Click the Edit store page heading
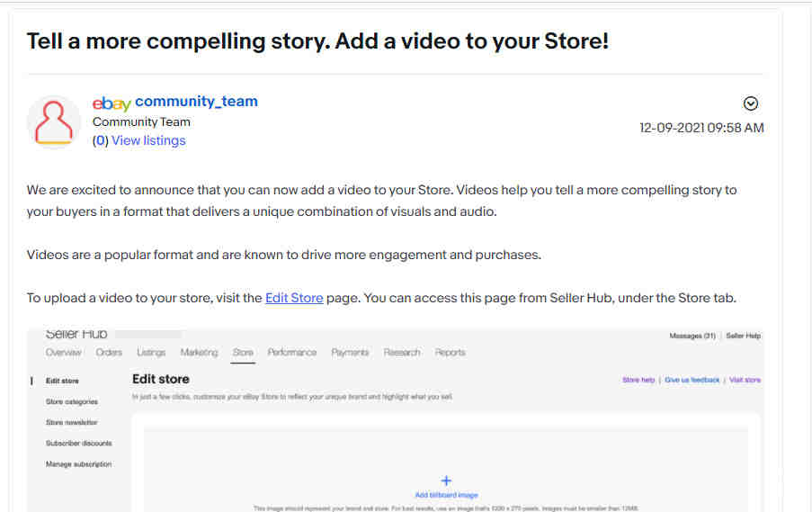Screen dimensions: 812x512 161,380
